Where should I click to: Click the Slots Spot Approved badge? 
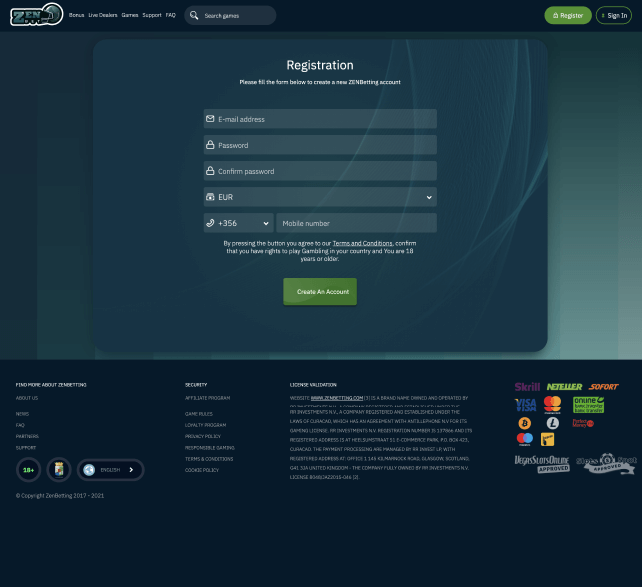tap(606, 464)
